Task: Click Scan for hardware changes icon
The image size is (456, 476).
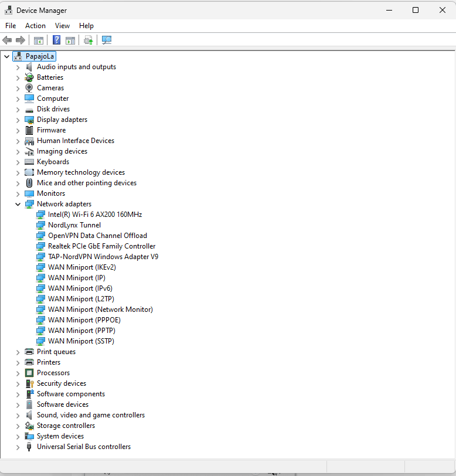Action: tap(107, 40)
